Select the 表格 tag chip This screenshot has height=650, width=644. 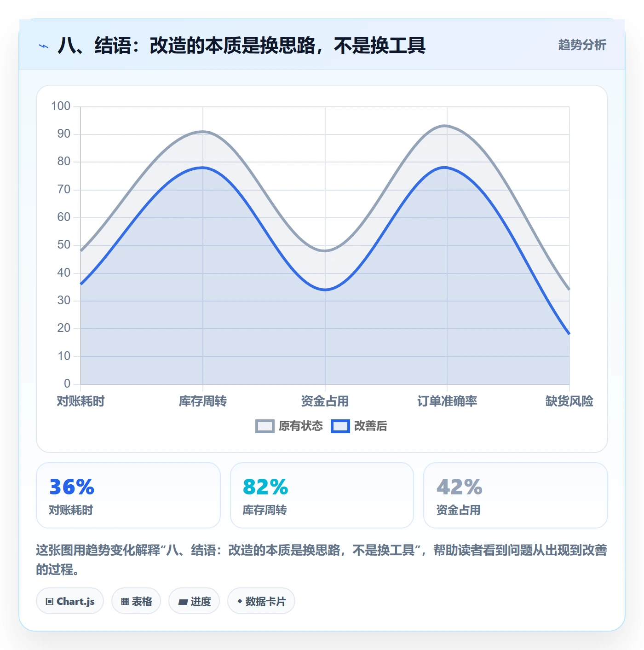click(136, 601)
